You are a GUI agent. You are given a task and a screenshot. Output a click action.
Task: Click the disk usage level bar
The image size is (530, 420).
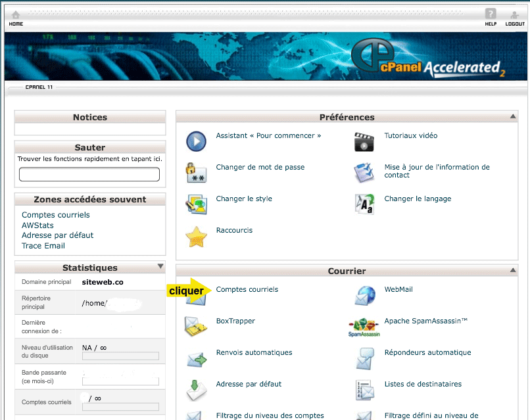[120, 356]
